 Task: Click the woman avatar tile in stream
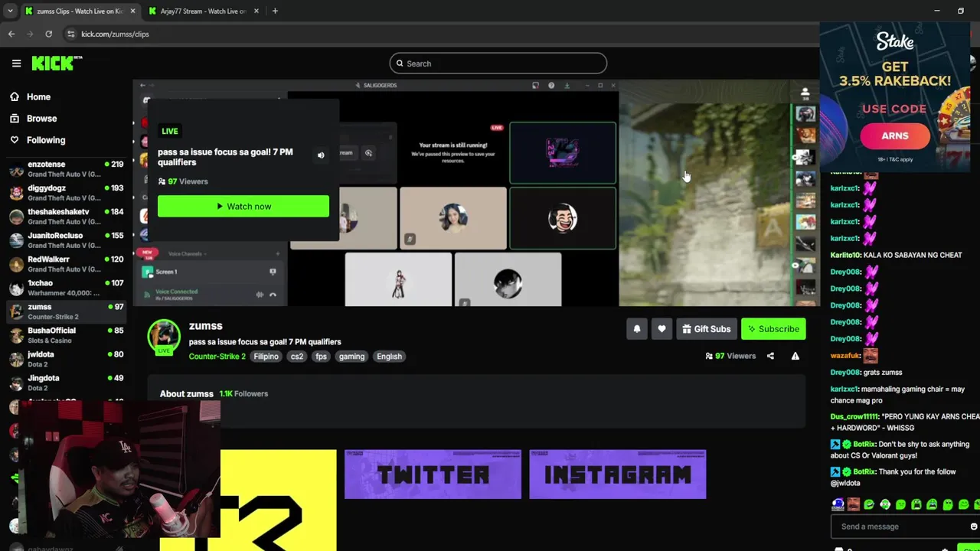point(452,218)
